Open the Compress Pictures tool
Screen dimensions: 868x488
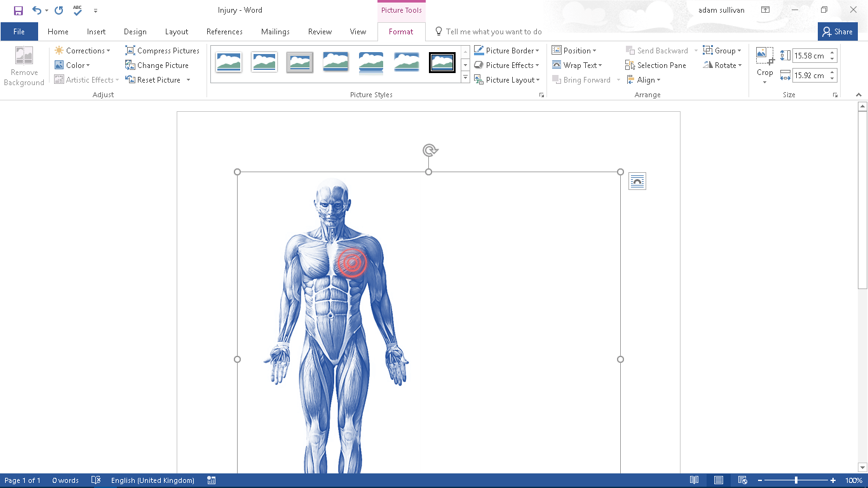point(163,50)
